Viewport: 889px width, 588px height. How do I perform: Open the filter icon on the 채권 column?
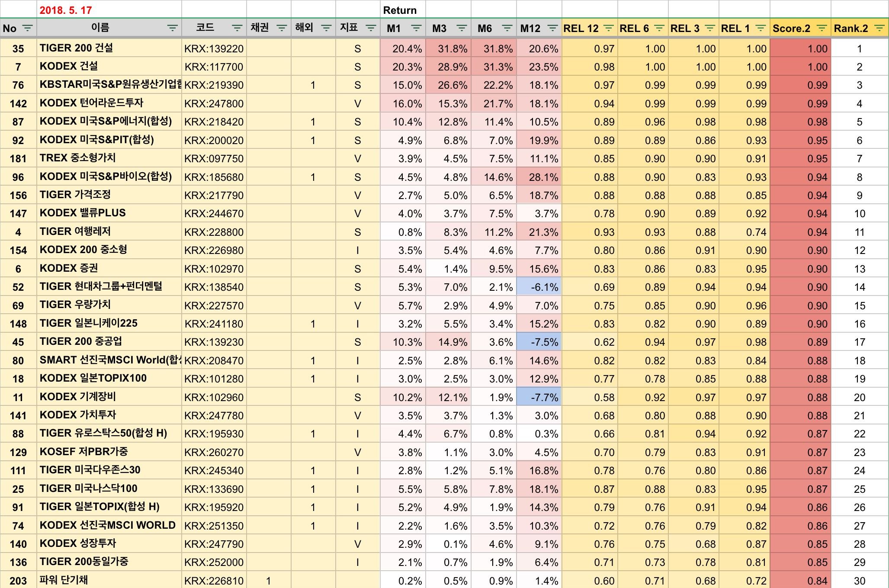282,29
